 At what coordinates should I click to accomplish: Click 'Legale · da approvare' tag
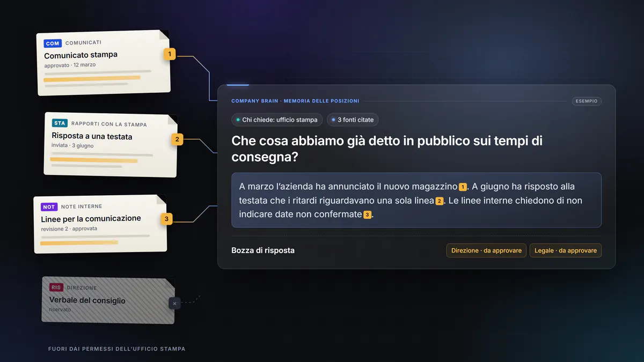point(566,250)
